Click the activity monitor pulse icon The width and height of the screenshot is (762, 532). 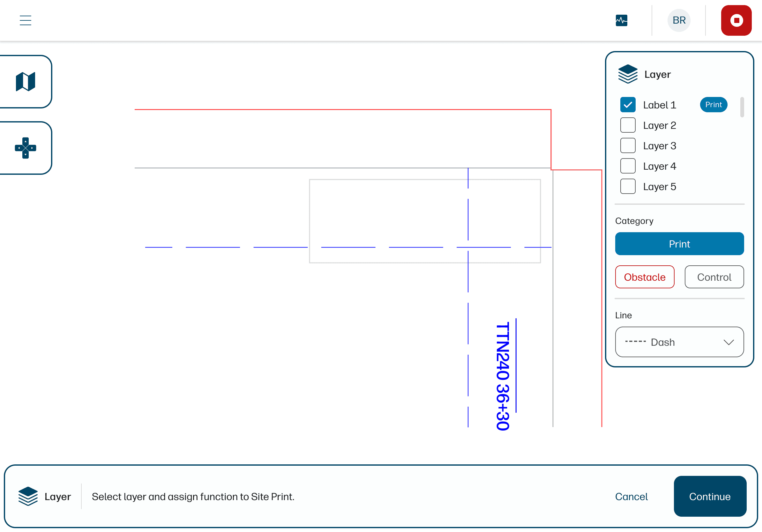pos(621,20)
